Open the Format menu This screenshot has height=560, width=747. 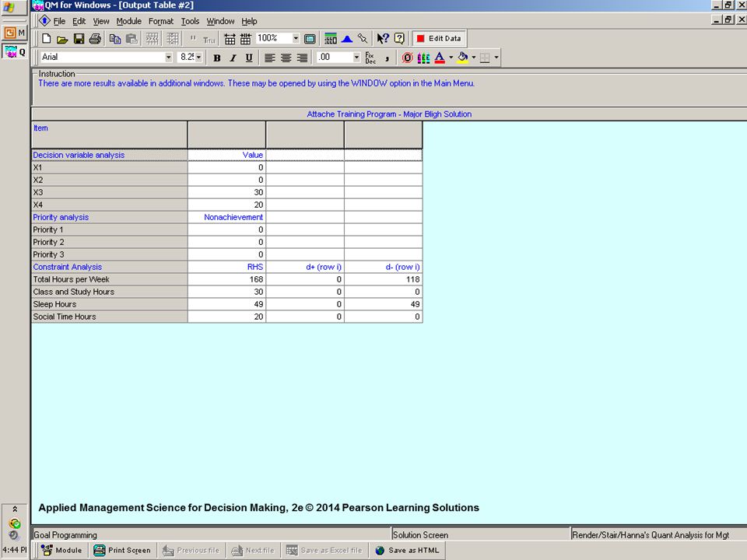[161, 22]
